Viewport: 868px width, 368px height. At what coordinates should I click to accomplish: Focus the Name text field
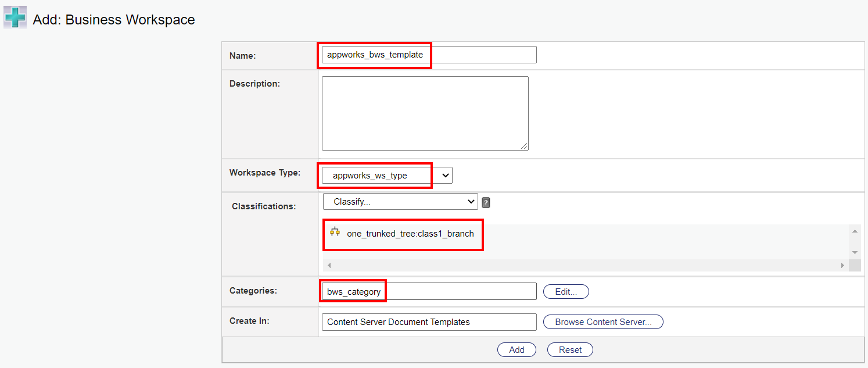[429, 55]
